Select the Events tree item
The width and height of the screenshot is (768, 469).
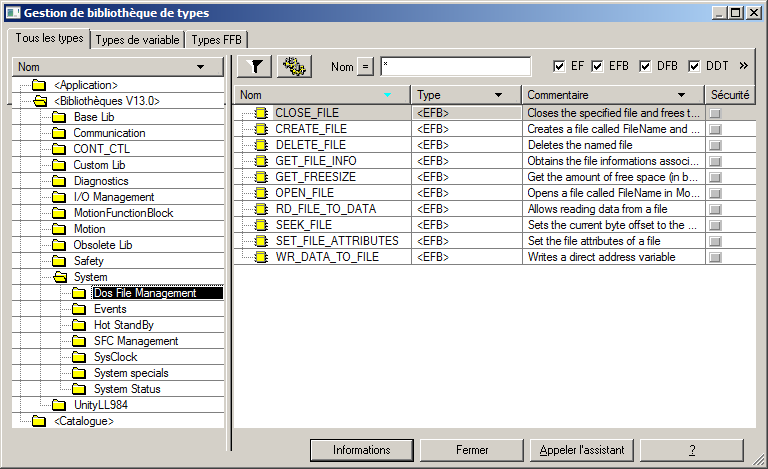(110, 309)
